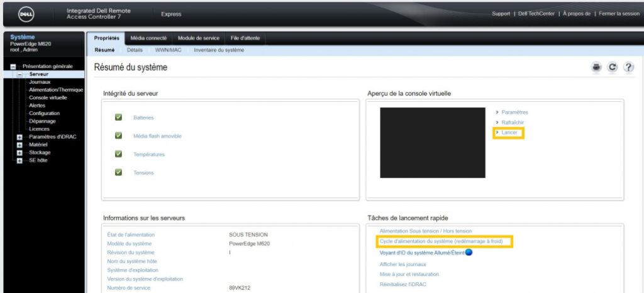Open the Tensions health link
The width and height of the screenshot is (644, 293).
(x=143, y=173)
